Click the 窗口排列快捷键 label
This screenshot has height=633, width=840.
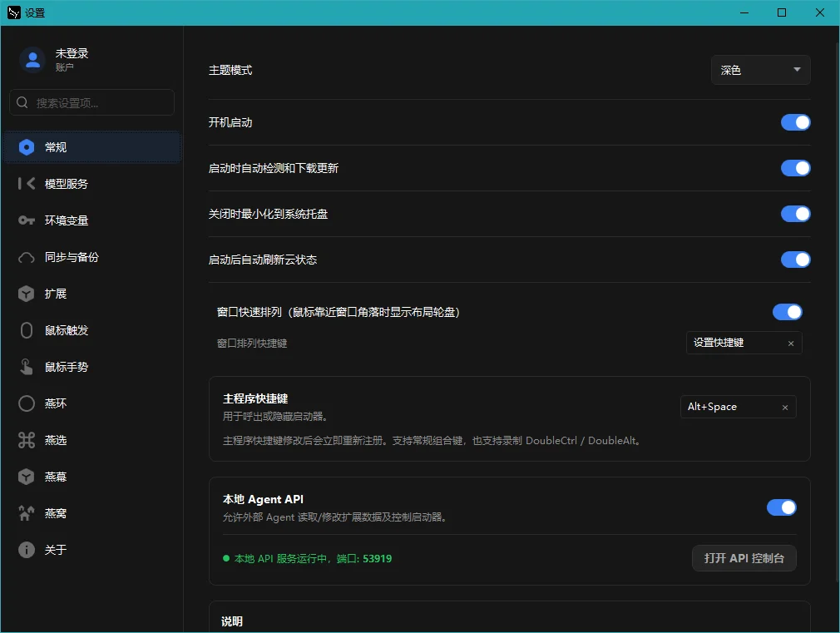pyautogui.click(x=252, y=344)
